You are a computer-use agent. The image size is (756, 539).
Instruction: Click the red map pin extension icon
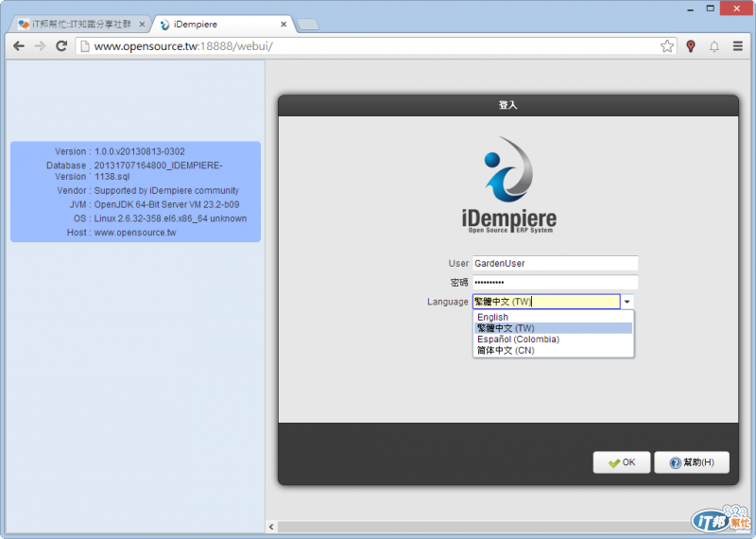click(x=691, y=46)
